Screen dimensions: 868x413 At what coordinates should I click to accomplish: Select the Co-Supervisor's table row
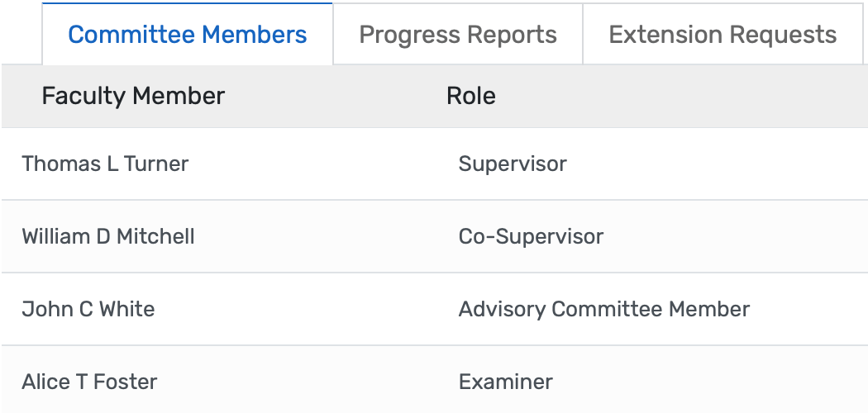click(331, 236)
